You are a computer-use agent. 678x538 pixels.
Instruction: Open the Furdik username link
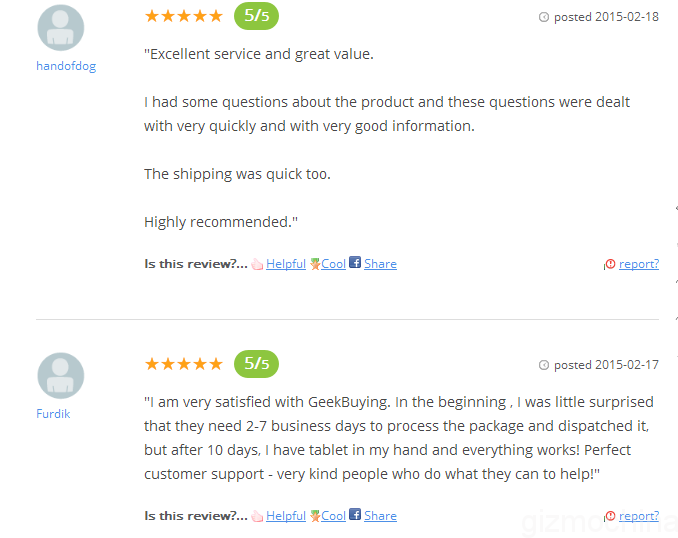(54, 413)
